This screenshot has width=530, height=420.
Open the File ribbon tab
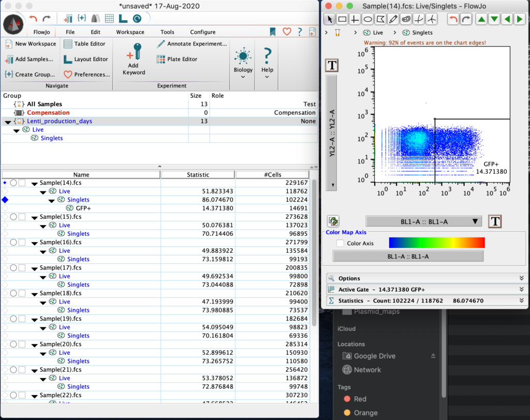pos(70,32)
